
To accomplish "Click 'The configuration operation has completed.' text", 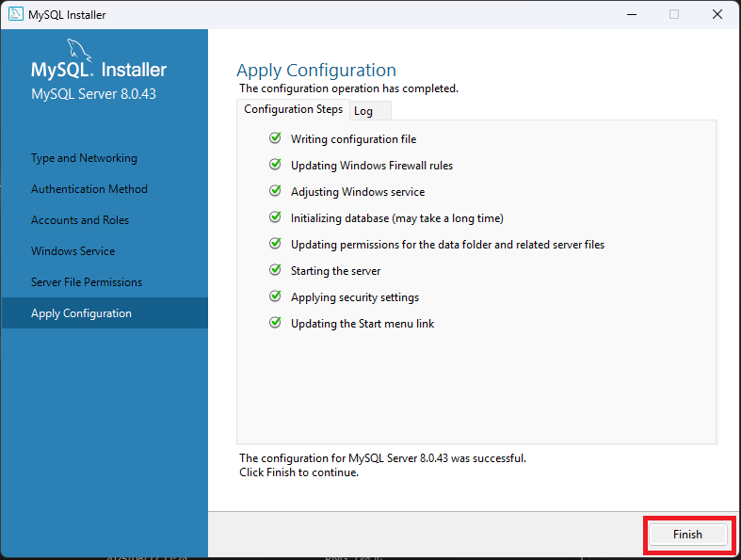I will [348, 88].
